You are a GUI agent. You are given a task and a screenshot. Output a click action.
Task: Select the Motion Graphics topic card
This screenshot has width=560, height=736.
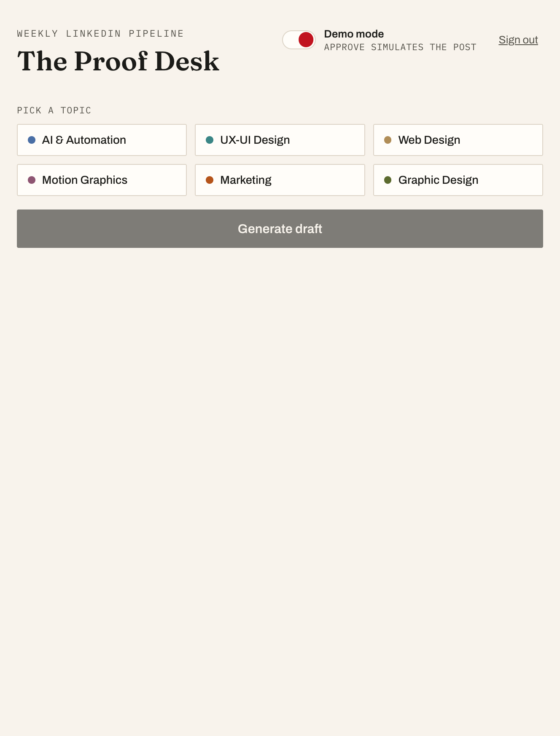[102, 180]
